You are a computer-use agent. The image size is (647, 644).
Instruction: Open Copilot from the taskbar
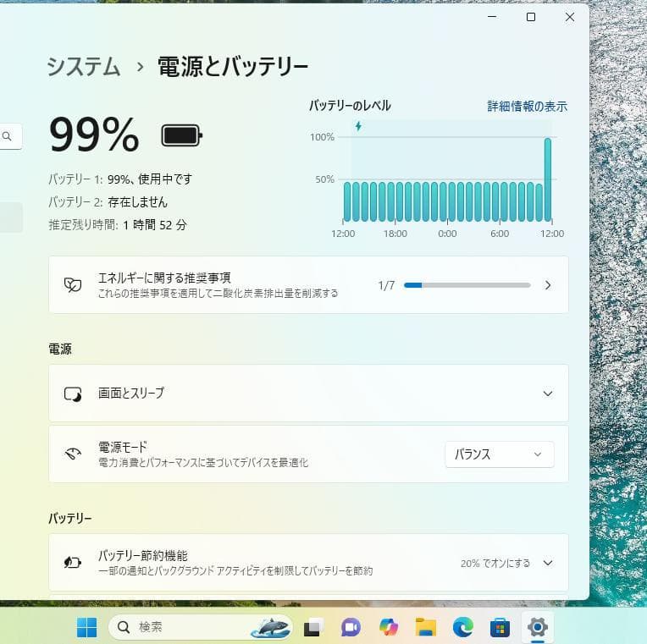click(x=388, y=628)
